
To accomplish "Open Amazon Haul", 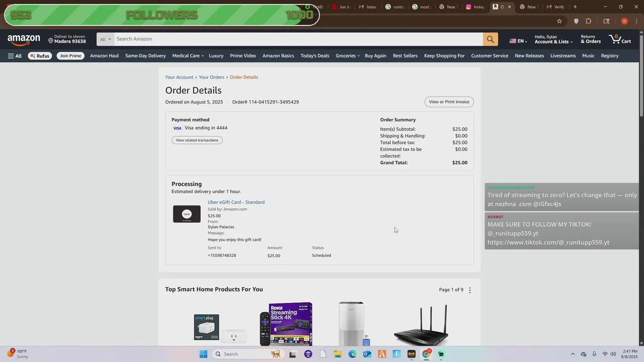I will pyautogui.click(x=104, y=56).
